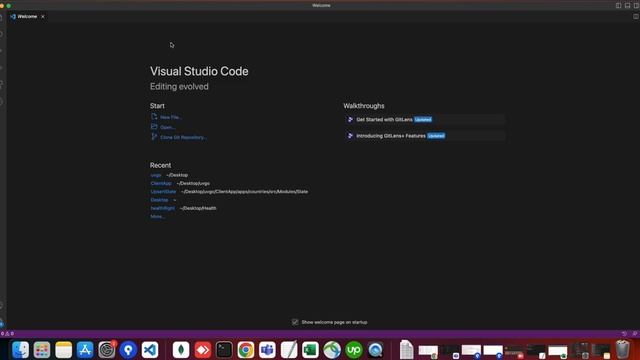Open recent ClientApp folder

(161, 183)
